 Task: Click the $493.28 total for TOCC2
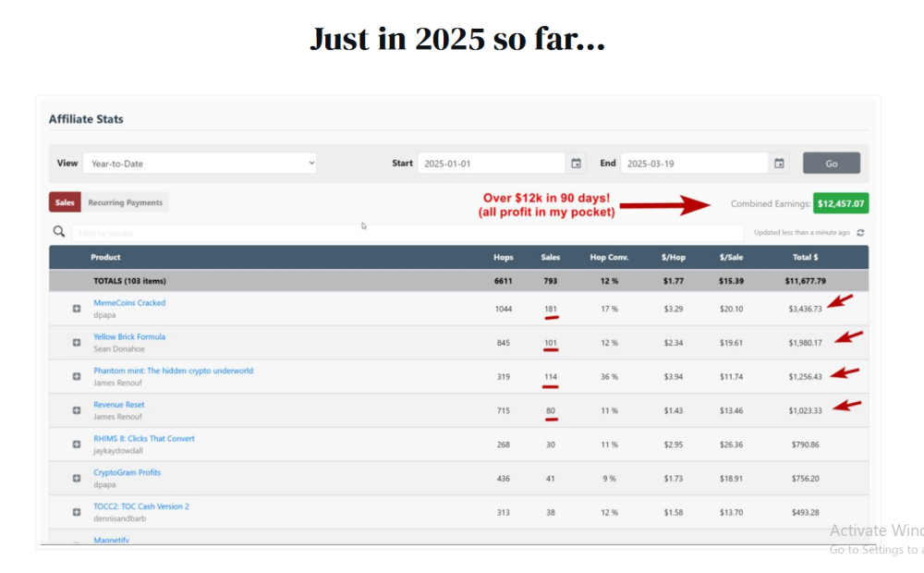point(806,512)
